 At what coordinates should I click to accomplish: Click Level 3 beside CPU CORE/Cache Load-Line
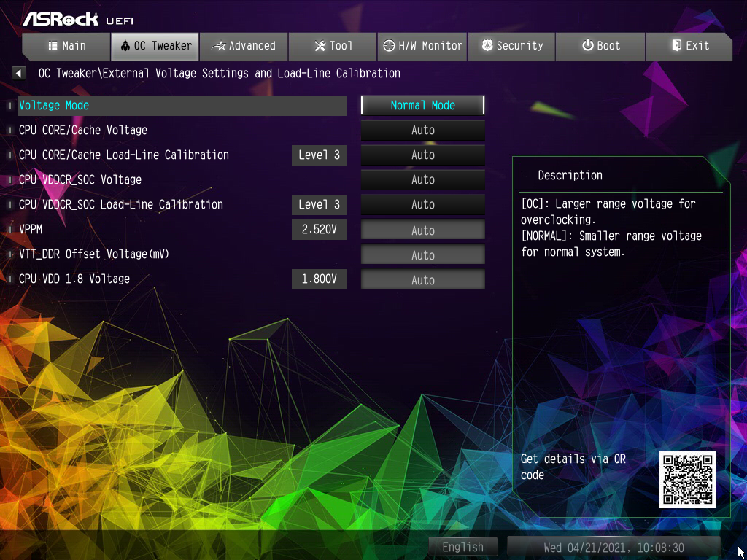pyautogui.click(x=320, y=155)
